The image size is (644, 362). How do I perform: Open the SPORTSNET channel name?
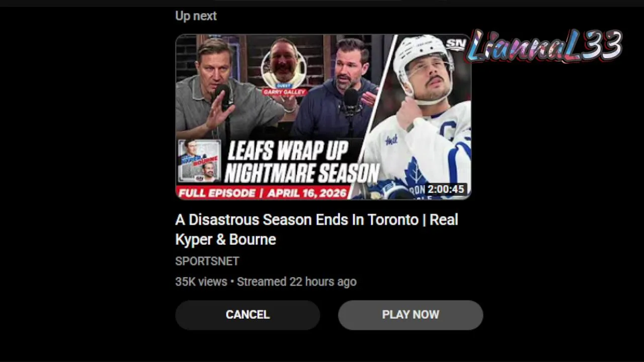[x=207, y=261]
